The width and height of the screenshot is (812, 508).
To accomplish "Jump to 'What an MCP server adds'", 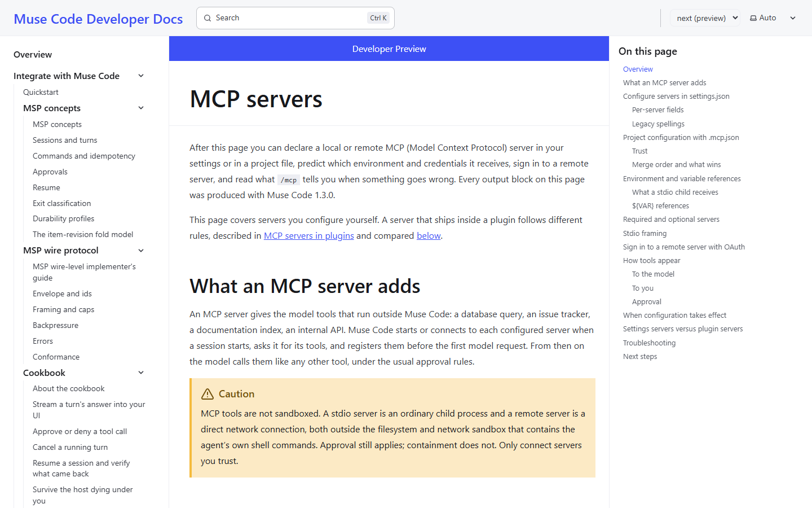I will coord(665,82).
